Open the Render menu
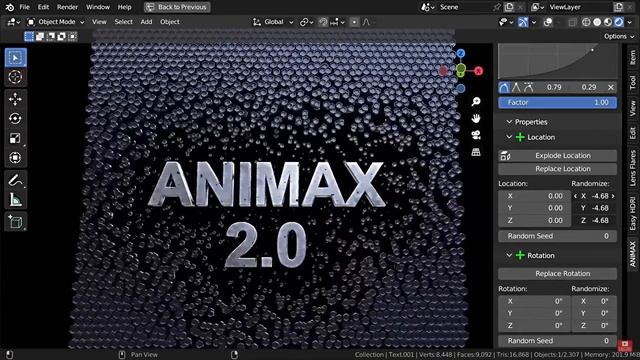 click(x=67, y=7)
